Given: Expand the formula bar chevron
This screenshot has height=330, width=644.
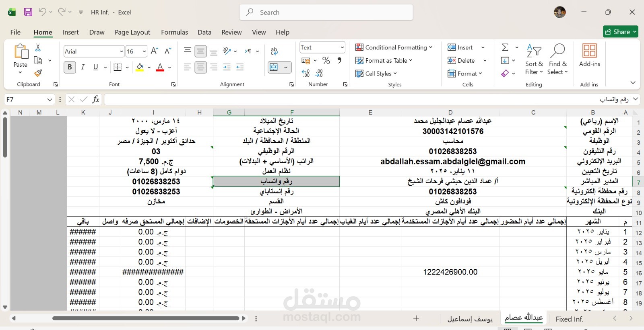Looking at the screenshot, I should coord(636,99).
